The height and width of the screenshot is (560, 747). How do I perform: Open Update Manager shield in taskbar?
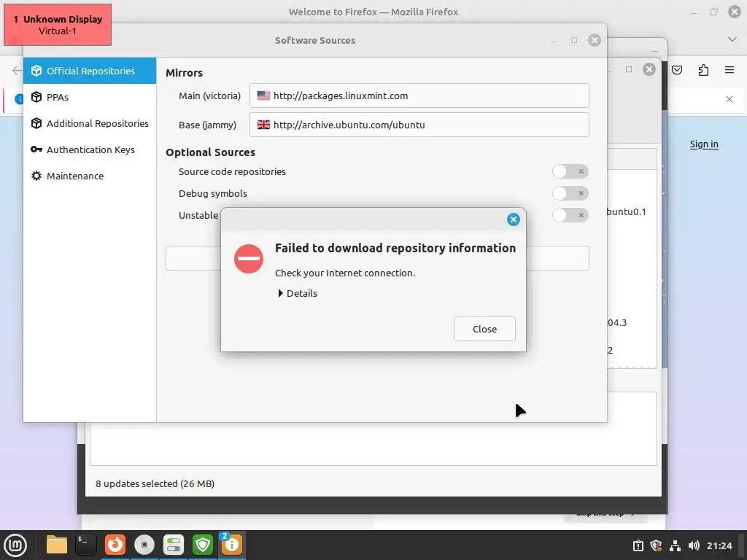pyautogui.click(x=203, y=545)
